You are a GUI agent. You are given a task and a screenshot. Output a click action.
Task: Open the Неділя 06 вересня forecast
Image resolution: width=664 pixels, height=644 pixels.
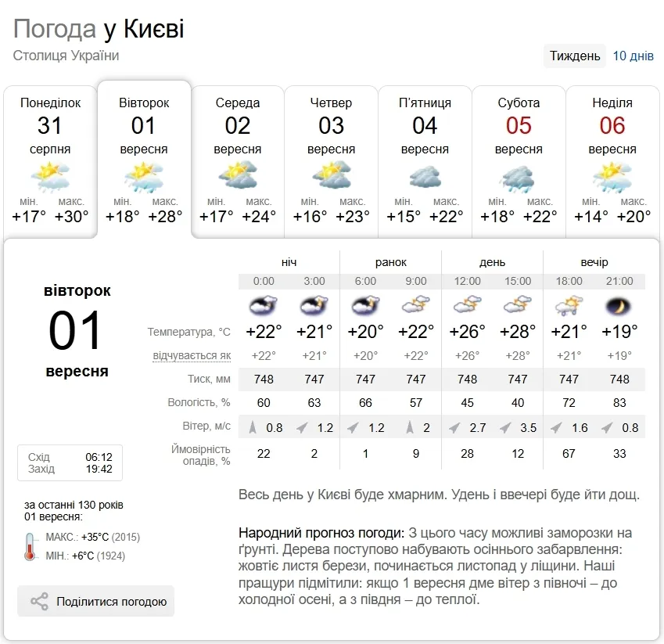[612, 162]
